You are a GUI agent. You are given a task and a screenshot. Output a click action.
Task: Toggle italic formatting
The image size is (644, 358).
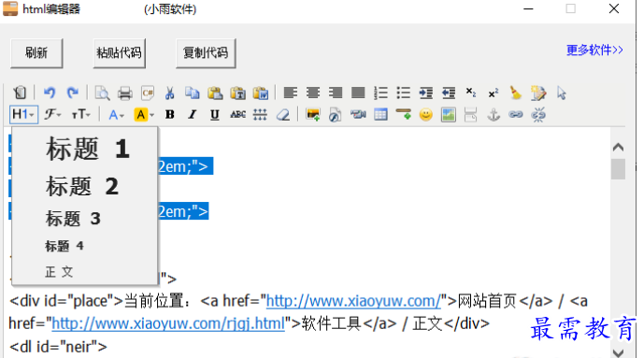pos(193,115)
